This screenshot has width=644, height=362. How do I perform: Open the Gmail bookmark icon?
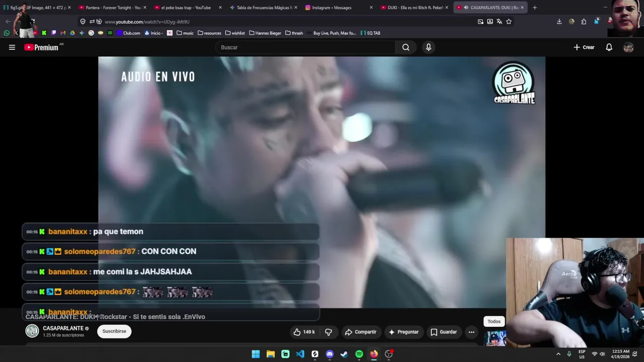[63, 33]
